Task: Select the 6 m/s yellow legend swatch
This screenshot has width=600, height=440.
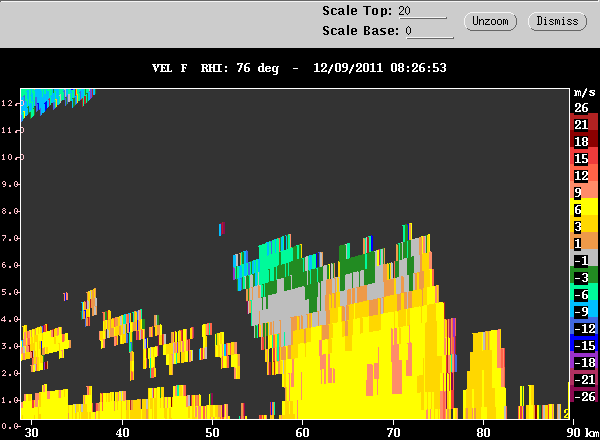Action: pos(584,207)
